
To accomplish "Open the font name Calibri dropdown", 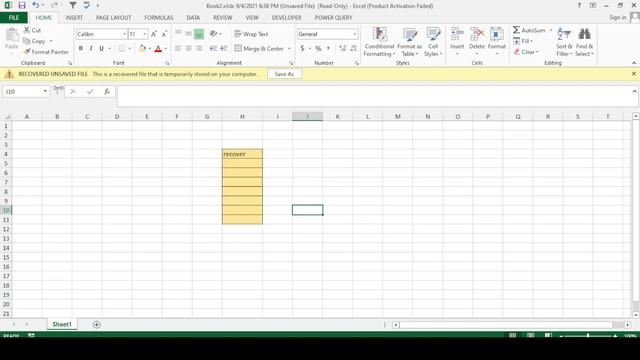I will click(124, 34).
